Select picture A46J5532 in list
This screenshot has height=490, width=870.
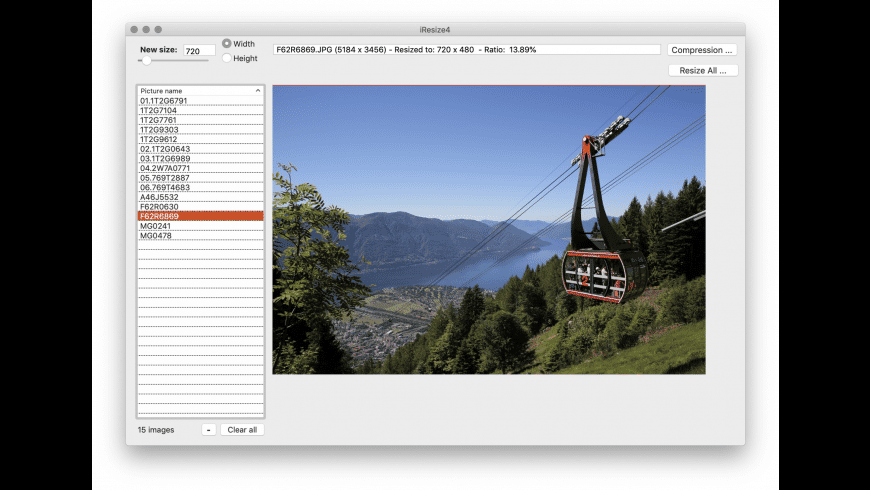(x=200, y=197)
